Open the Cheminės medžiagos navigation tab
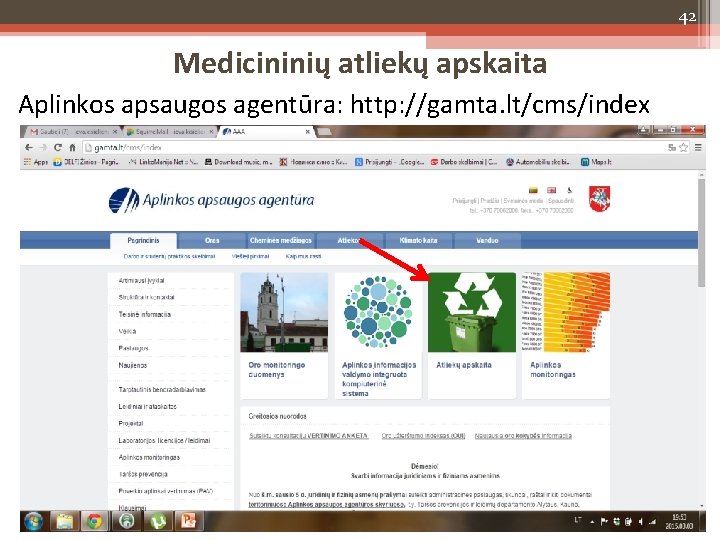The width and height of the screenshot is (720, 540). [281, 241]
